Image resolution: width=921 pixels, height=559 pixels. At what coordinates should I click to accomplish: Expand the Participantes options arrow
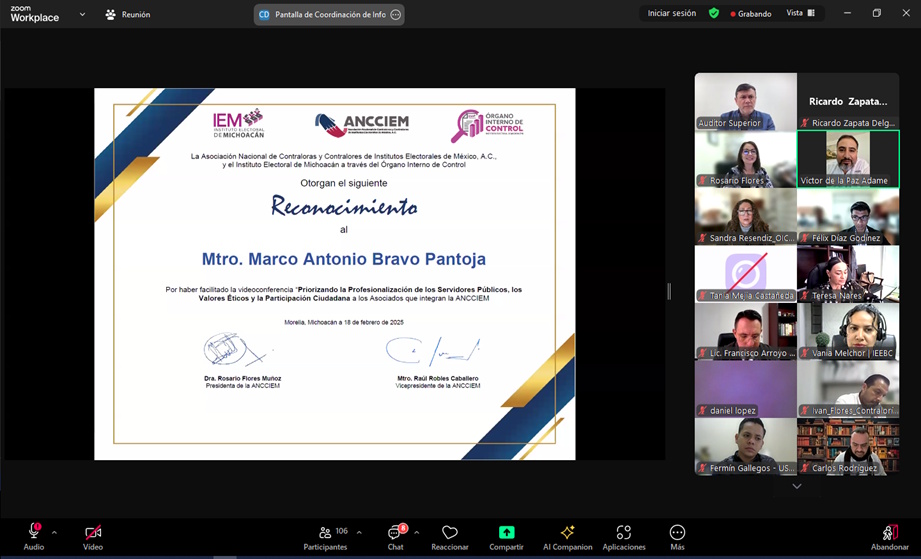click(359, 532)
